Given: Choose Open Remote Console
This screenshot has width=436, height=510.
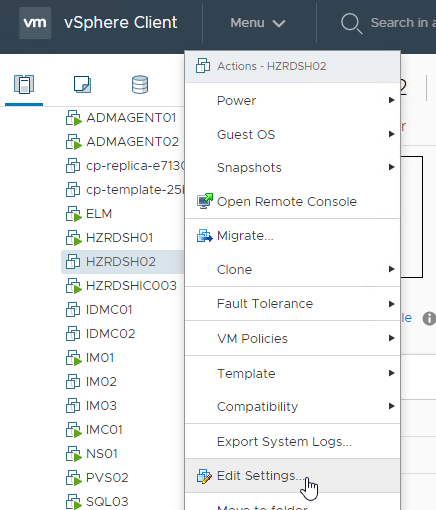Looking at the screenshot, I should coord(293,202).
